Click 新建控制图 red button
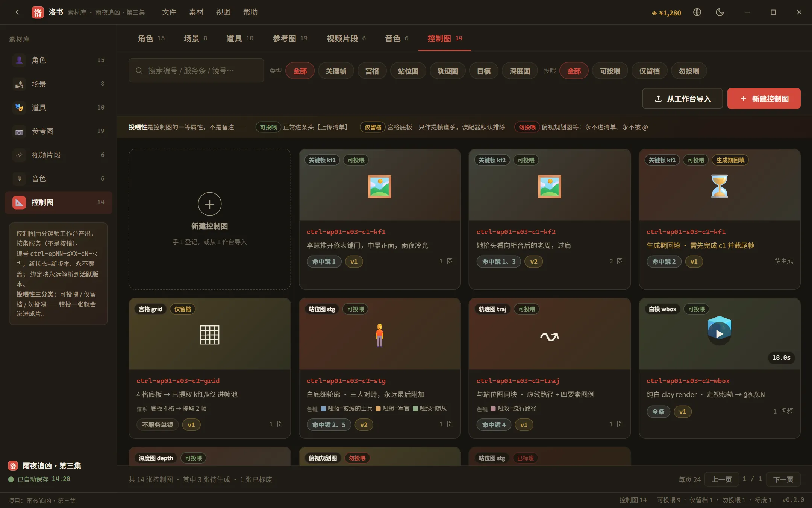 [764, 99]
